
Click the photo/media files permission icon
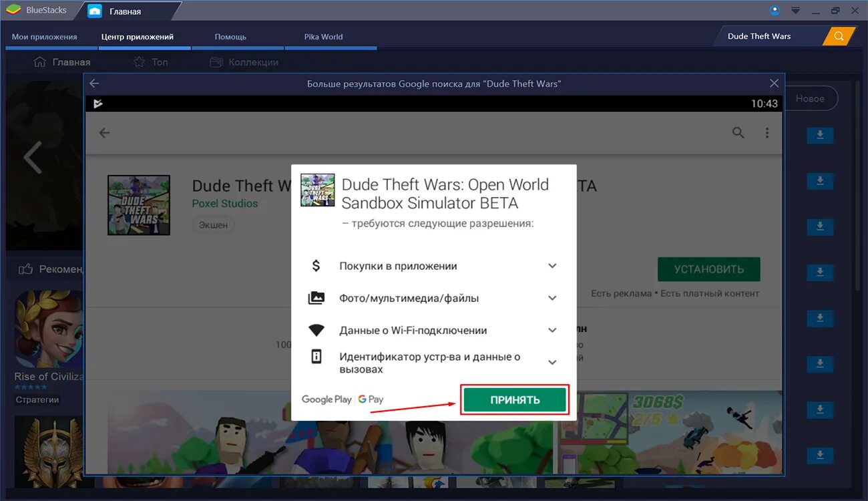pos(316,298)
